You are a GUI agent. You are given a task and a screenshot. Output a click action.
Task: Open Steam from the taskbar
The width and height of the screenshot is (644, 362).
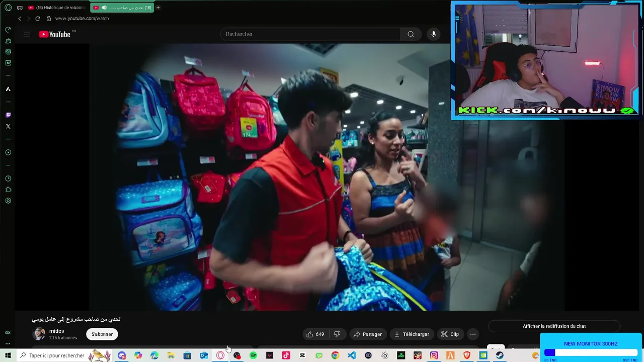[x=500, y=355]
